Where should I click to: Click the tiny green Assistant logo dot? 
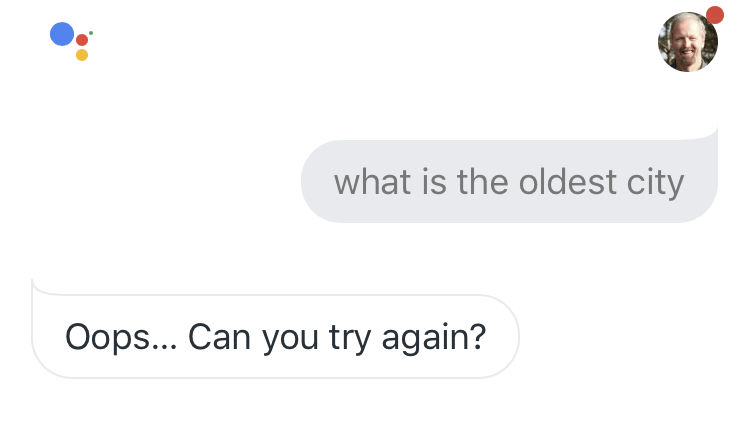point(91,33)
